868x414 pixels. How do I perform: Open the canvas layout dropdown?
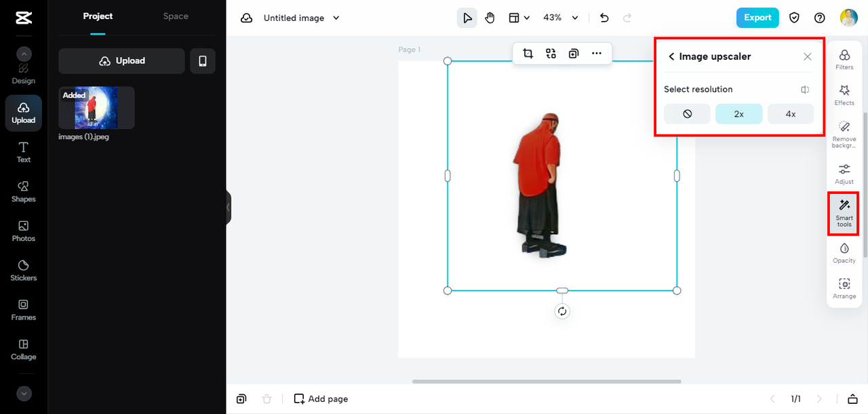click(x=519, y=18)
